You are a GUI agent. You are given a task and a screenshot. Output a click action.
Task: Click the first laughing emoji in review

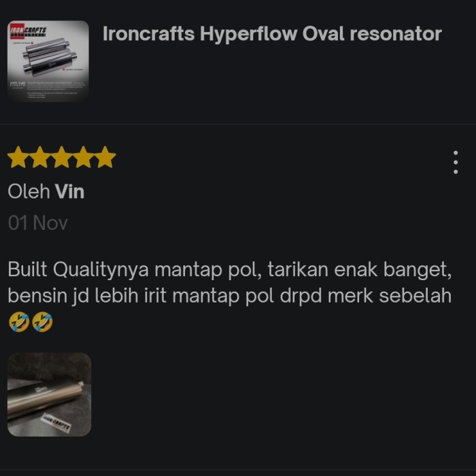coord(19,322)
